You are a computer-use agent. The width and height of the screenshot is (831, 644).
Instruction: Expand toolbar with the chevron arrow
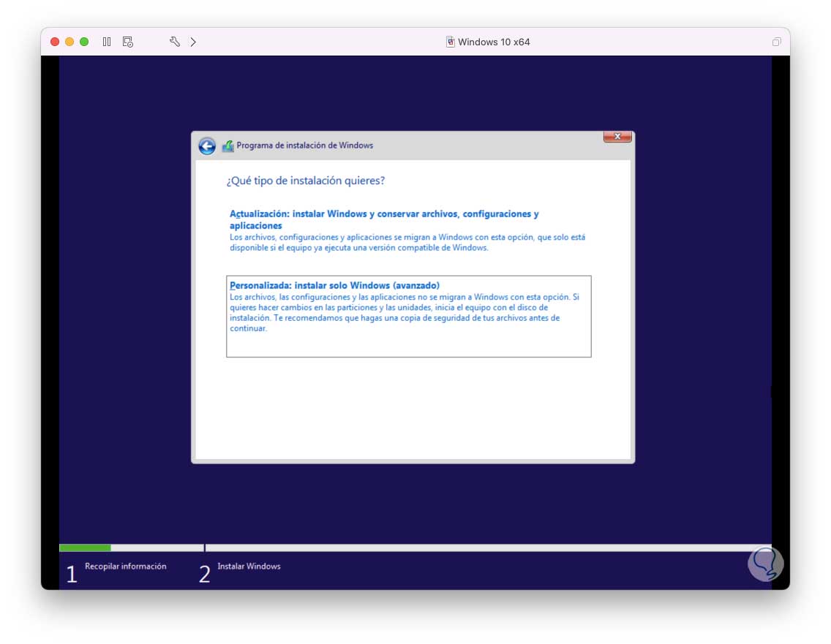pos(193,42)
